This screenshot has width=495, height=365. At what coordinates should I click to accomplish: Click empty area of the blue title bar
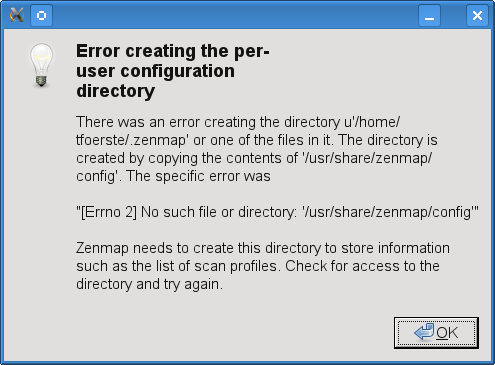tap(233, 15)
